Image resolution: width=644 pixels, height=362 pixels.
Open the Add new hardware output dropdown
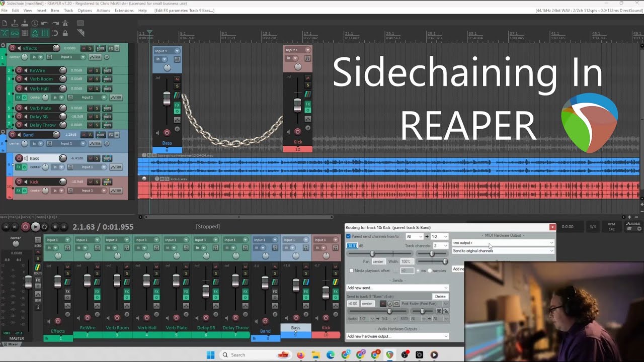click(397, 336)
